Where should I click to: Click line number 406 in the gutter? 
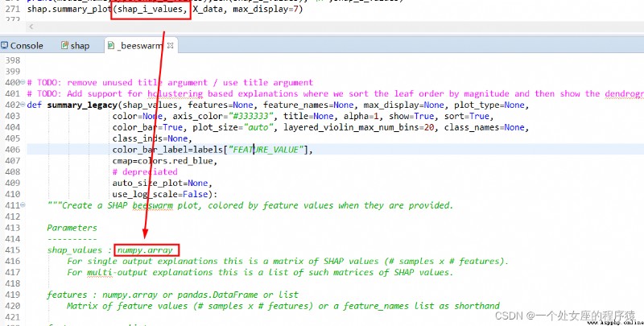coord(12,150)
